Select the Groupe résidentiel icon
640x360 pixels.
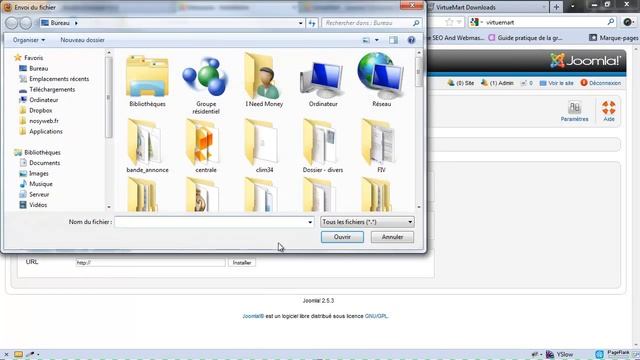(x=206, y=77)
